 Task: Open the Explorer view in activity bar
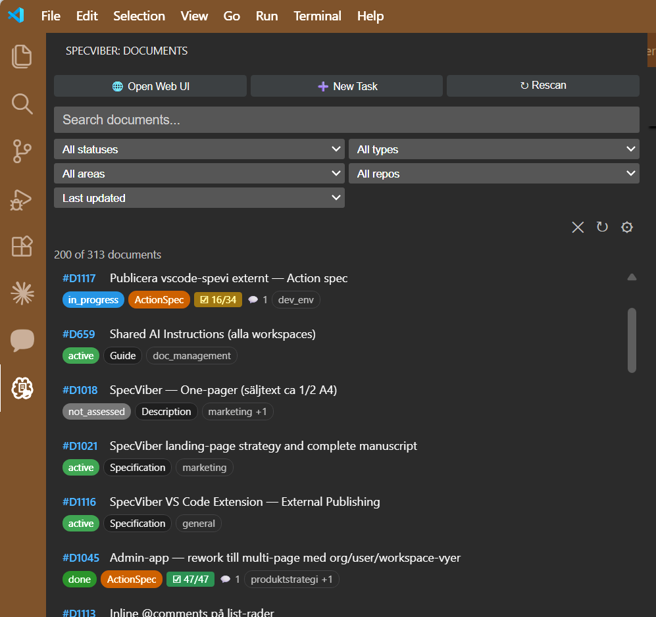pyautogui.click(x=22, y=56)
